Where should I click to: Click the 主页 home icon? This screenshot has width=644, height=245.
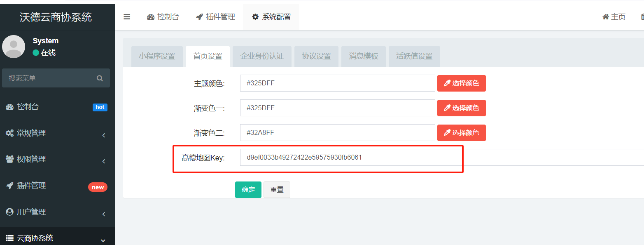coord(606,17)
